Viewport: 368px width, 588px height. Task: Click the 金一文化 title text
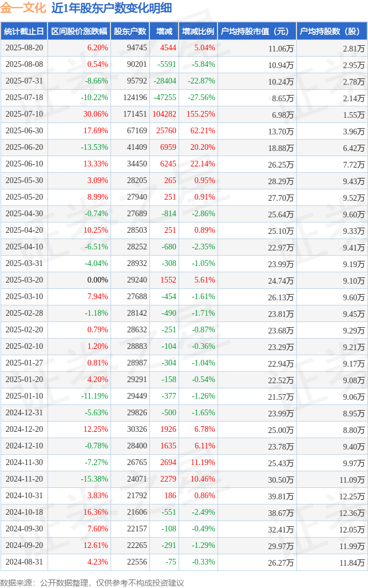click(x=23, y=8)
